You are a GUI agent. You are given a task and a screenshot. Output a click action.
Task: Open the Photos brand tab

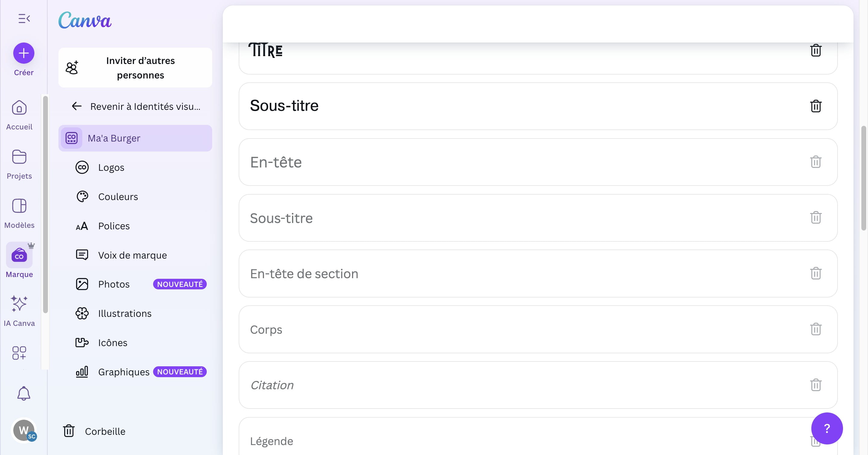(114, 284)
